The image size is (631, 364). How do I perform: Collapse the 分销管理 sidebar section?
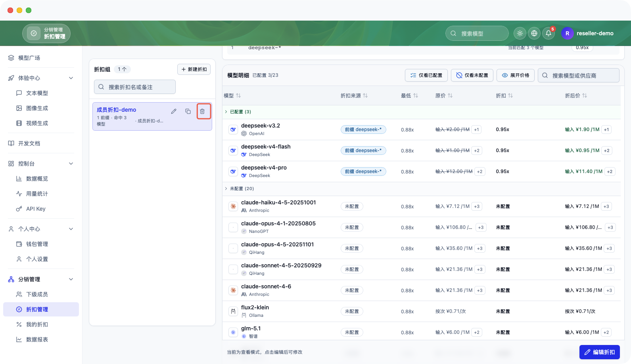(x=71, y=279)
